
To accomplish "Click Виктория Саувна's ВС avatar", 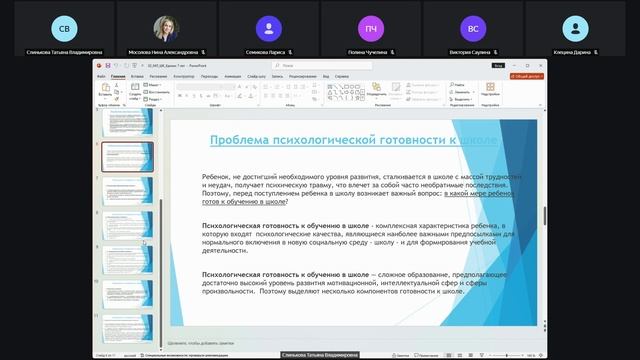I will 473,29.
